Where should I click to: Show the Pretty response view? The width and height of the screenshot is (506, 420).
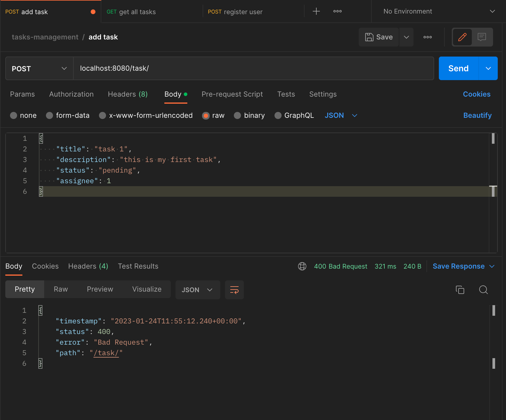[x=25, y=289]
